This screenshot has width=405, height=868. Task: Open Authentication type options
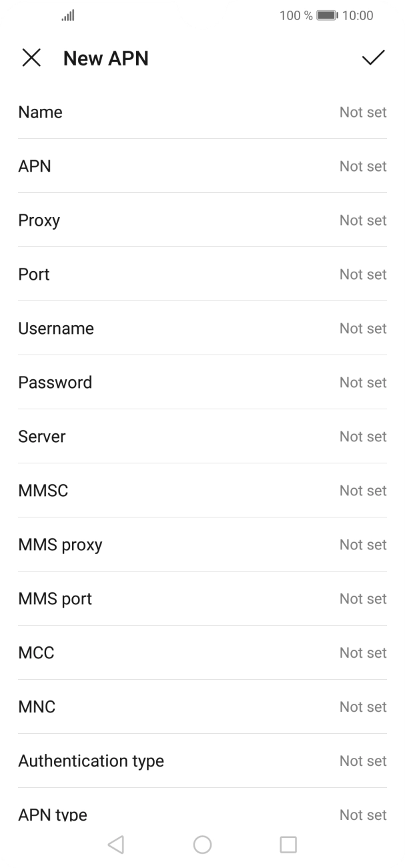(x=202, y=761)
